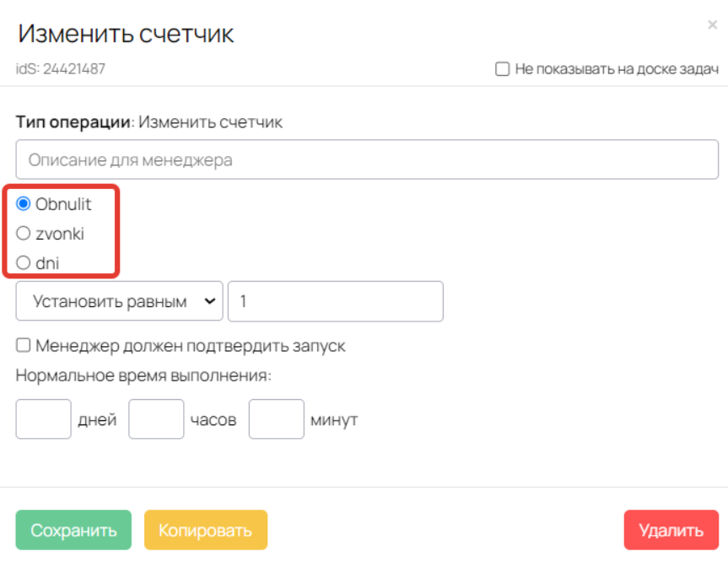Focus the часов input box

click(x=156, y=419)
